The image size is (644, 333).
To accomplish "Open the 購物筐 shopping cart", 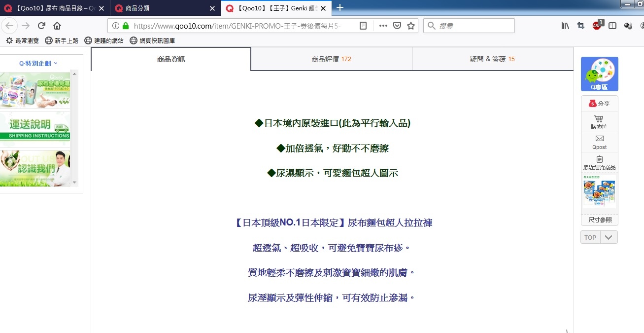I will (599, 122).
